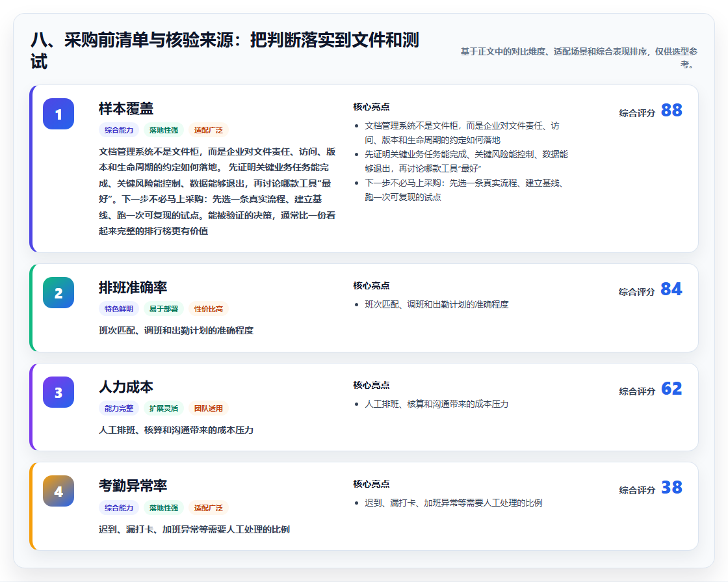Select the 落地性强 tag under 考勤异常率
728x582 pixels.
point(163,508)
